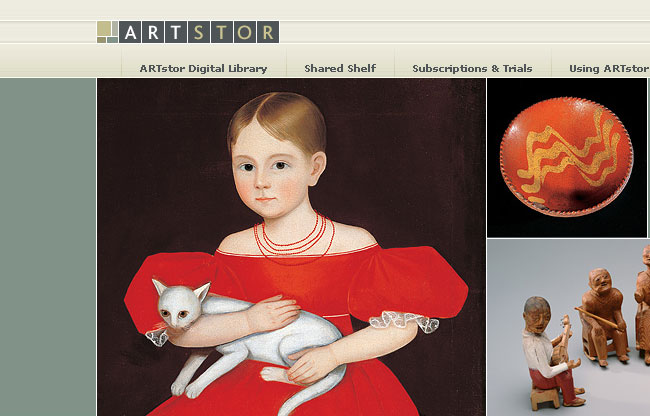The image size is (650, 416).
Task: Click the seated figurine holding a stick
Action: tap(604, 316)
